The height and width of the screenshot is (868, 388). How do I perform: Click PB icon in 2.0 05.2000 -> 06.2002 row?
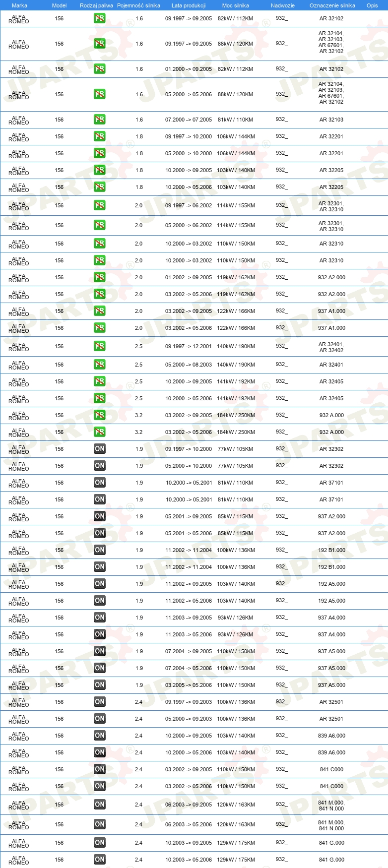[x=100, y=225]
